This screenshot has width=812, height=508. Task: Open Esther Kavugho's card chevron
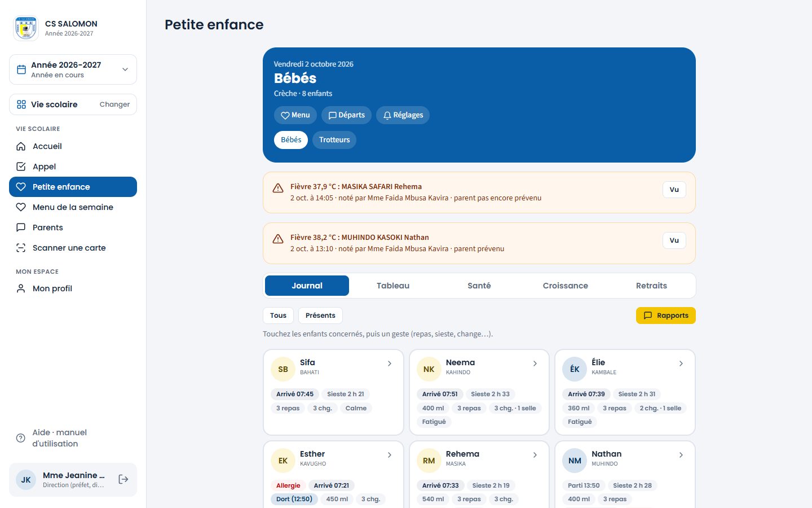tap(390, 455)
